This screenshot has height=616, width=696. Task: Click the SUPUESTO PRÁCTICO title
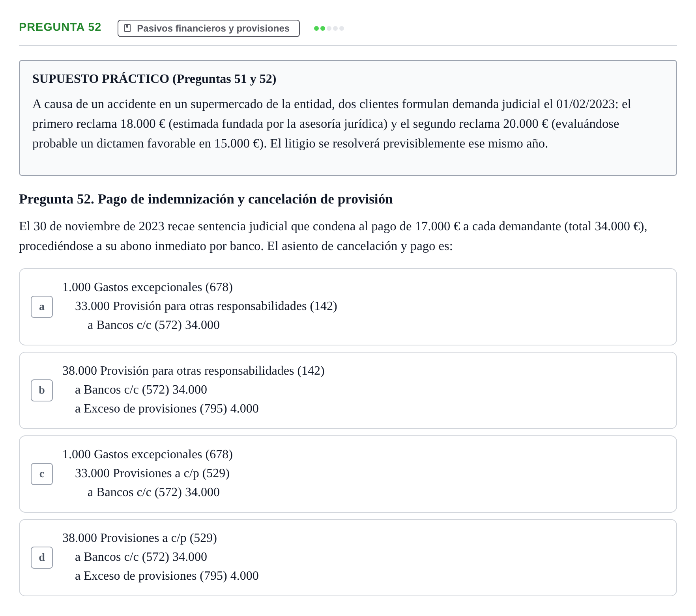tap(154, 79)
